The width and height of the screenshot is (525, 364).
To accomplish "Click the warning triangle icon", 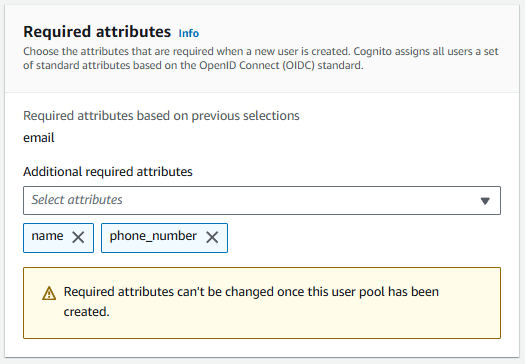I will (49, 293).
